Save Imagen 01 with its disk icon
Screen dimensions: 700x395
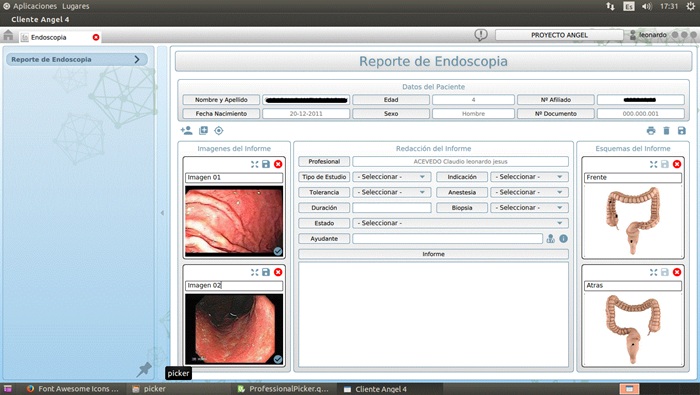pyautogui.click(x=266, y=164)
